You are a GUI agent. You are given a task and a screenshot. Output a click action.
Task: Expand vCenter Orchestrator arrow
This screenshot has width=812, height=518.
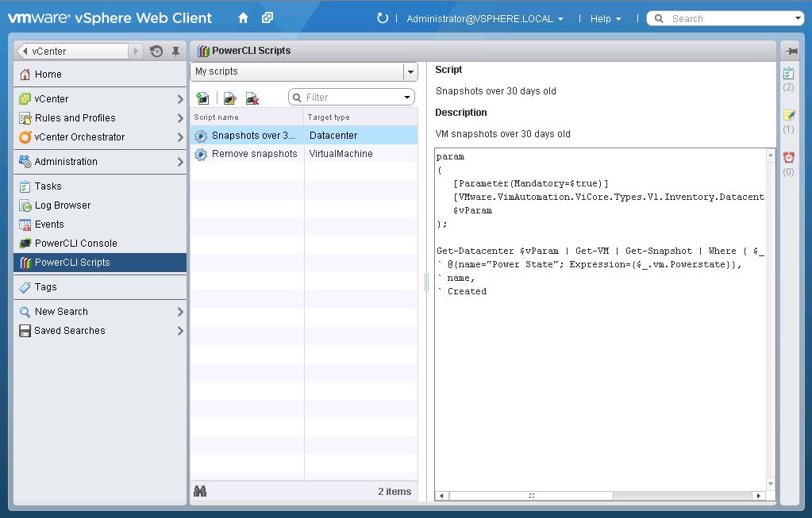pos(180,137)
